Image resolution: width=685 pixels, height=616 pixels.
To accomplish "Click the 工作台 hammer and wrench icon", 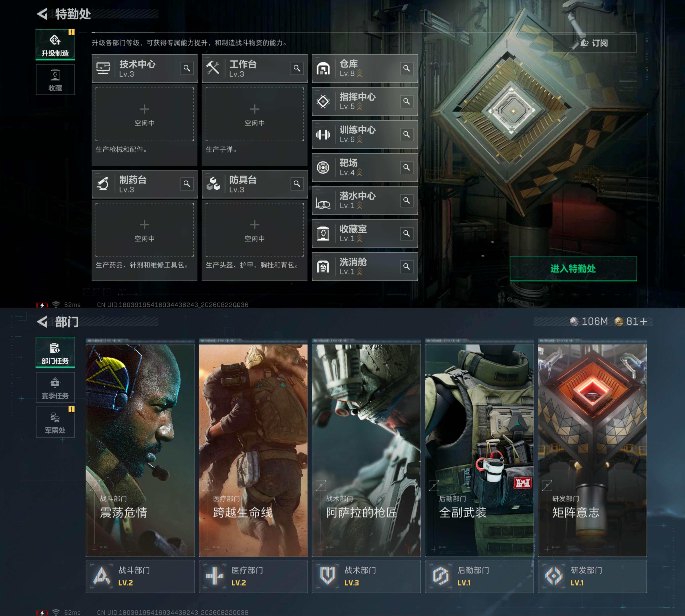I will pos(213,68).
